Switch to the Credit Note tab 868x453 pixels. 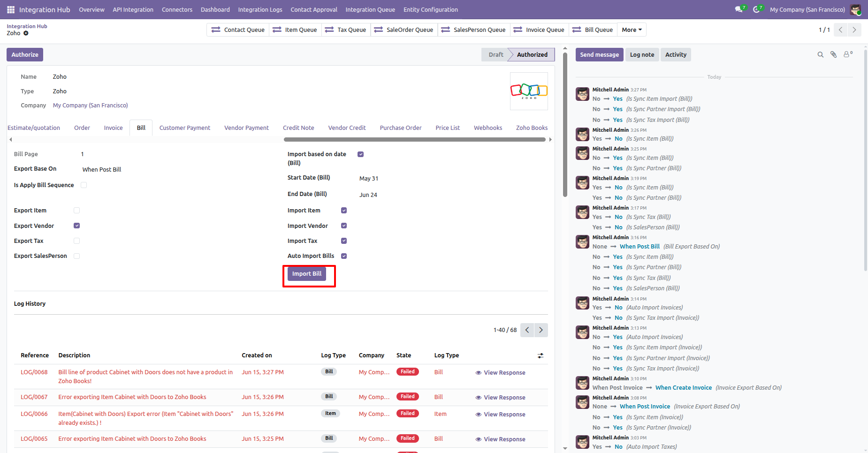coord(298,128)
